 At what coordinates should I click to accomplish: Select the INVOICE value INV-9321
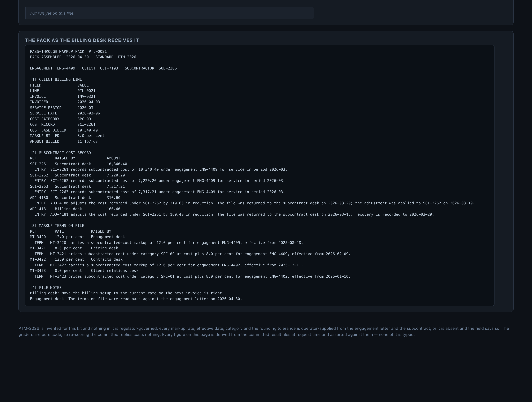pos(86,96)
